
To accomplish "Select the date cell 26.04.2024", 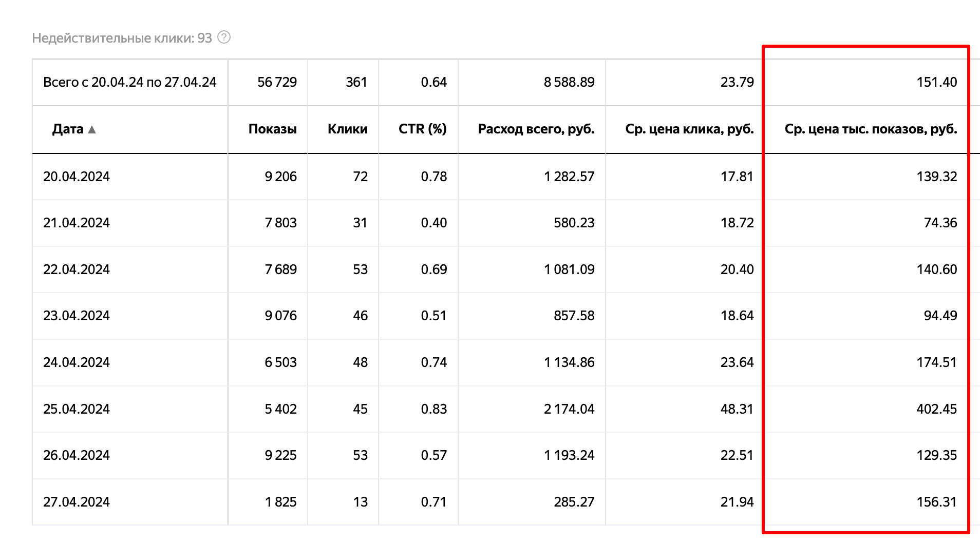I will coord(76,455).
